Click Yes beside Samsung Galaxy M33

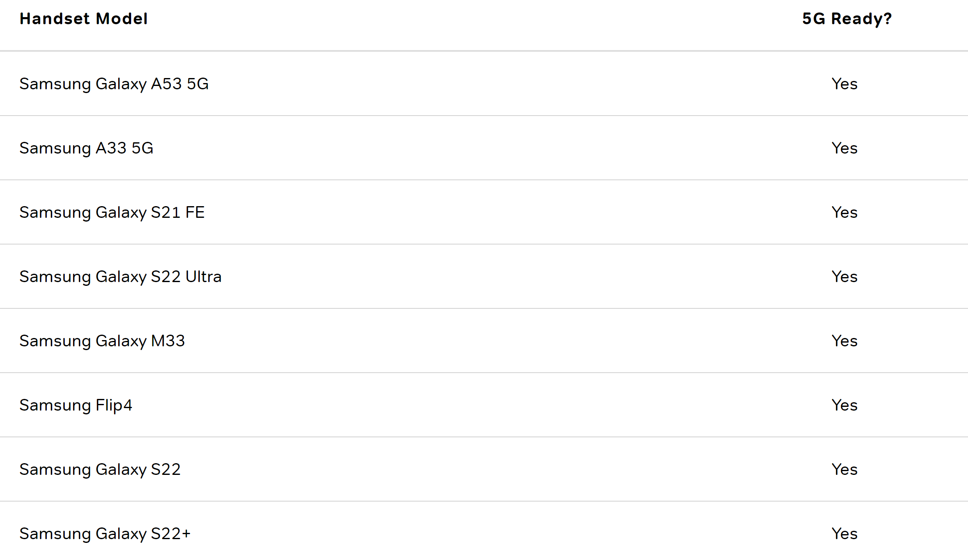pyautogui.click(x=844, y=341)
